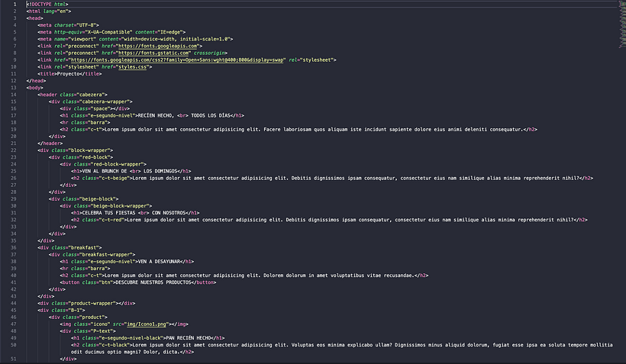Click the "breakfast" class on line 36
The image size is (626, 364).
[83, 247]
